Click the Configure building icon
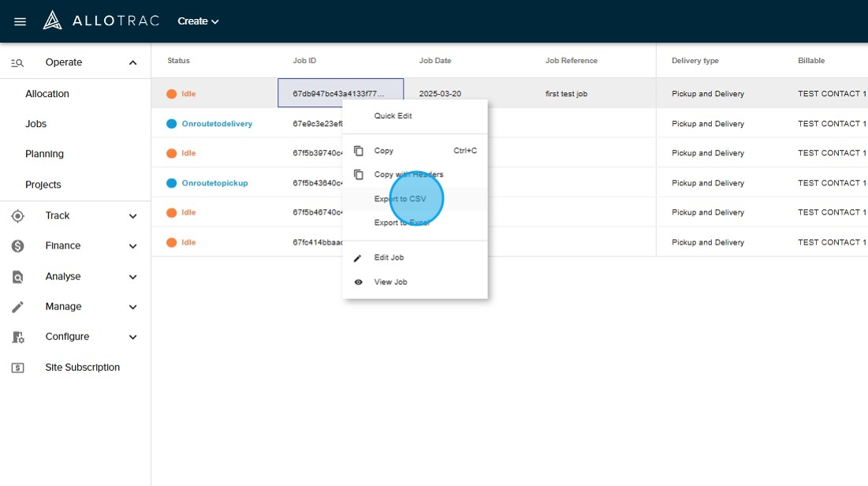The image size is (868, 486). [x=18, y=337]
